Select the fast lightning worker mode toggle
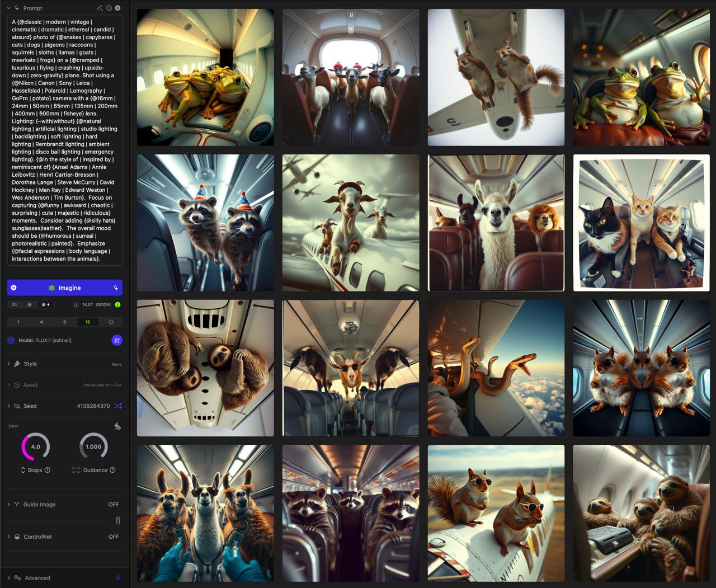 tap(45, 305)
